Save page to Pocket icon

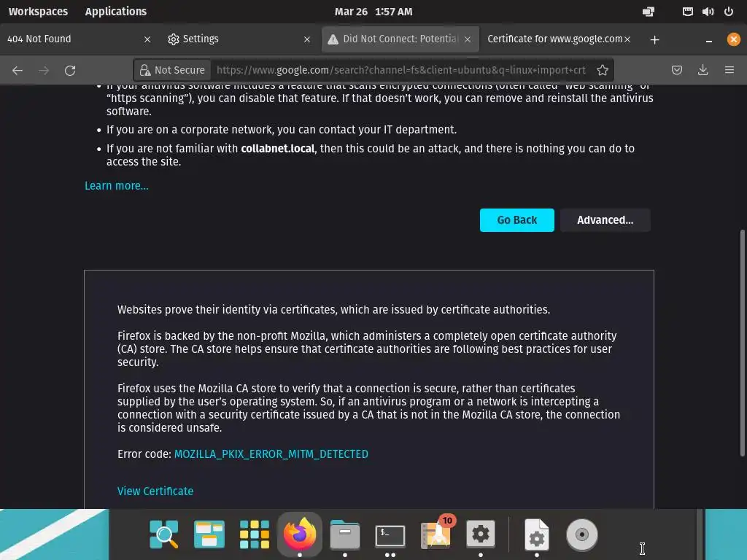pos(676,70)
